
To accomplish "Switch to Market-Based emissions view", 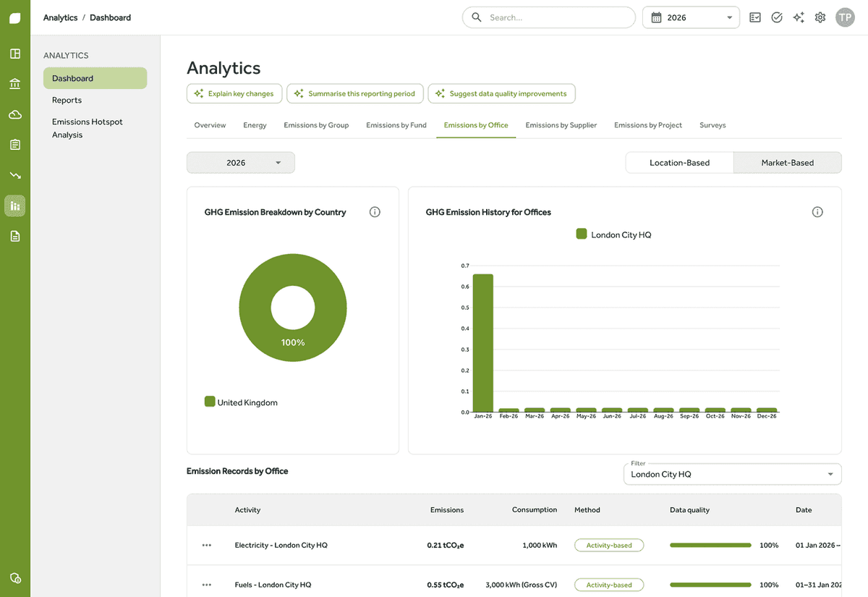I will pos(788,163).
